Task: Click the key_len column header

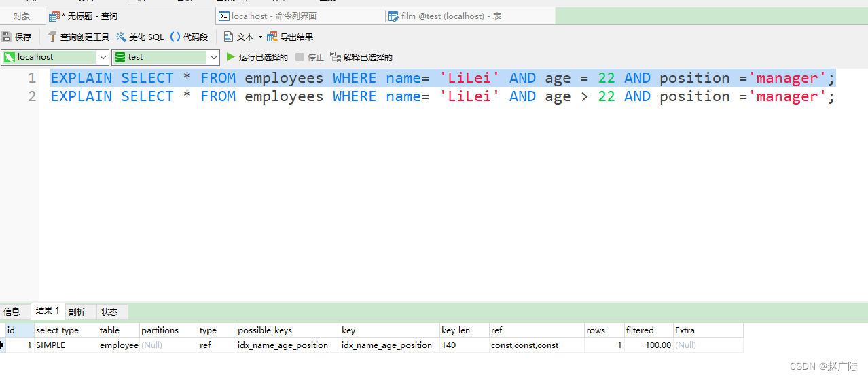Action: click(x=465, y=330)
